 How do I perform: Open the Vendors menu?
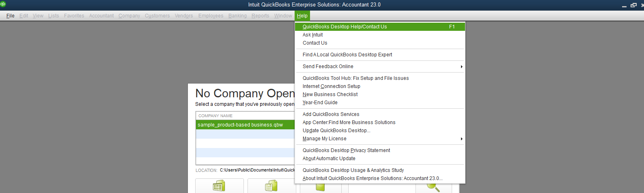point(184,16)
